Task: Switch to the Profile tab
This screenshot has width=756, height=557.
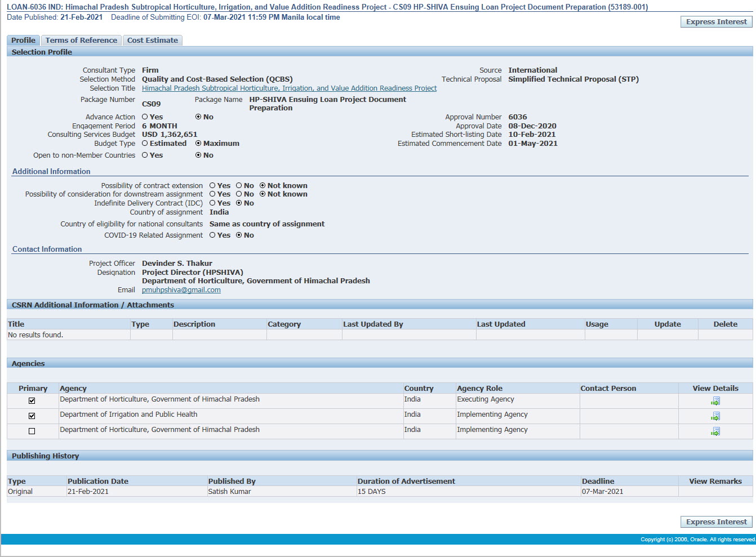Action: [x=23, y=40]
